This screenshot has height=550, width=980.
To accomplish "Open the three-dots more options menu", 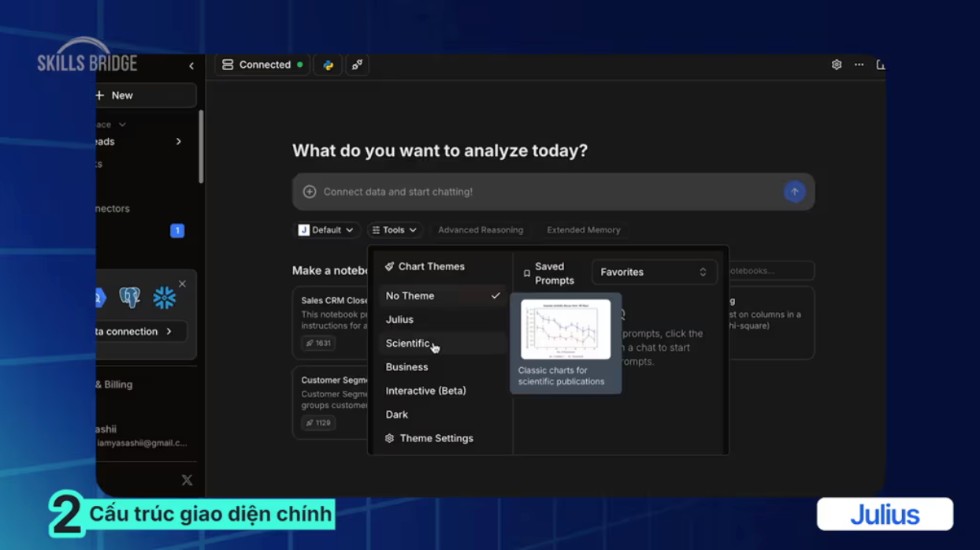I will (x=859, y=65).
